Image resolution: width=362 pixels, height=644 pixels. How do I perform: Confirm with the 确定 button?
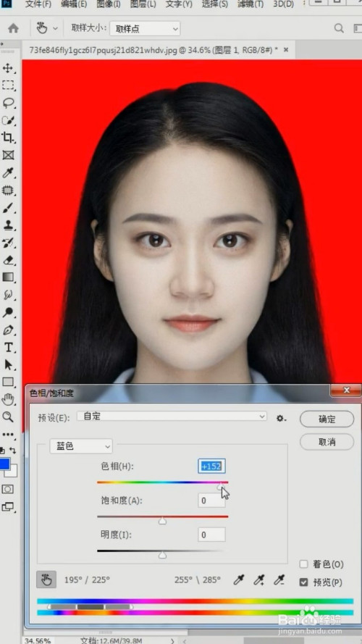tap(327, 419)
